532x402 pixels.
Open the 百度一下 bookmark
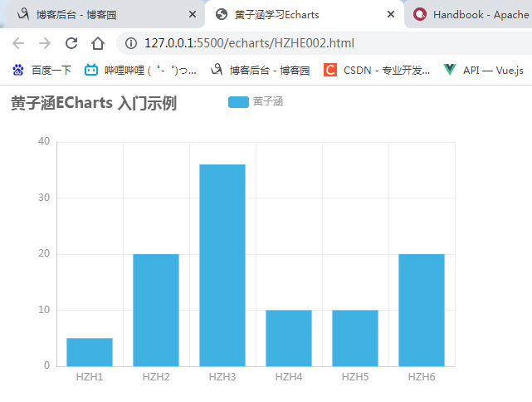point(41,71)
